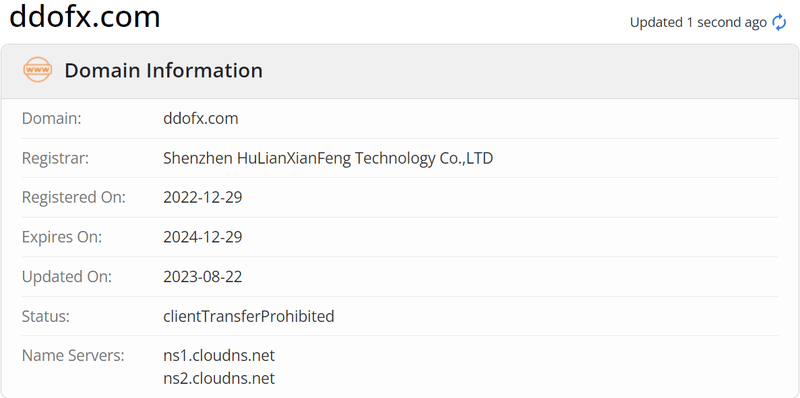Click the Updated On: field label
Screen dimensions: 800x398
pos(66,277)
